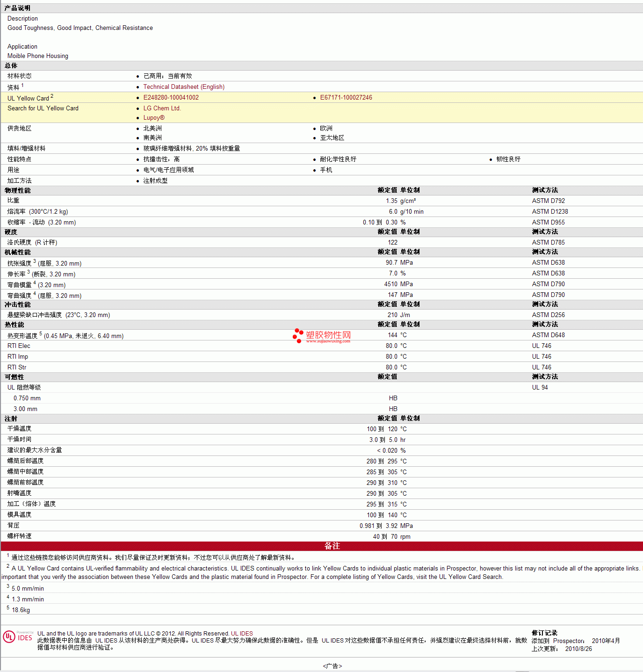Viewport: 643px width, 672px height.
Task: Click the '亚太地区' region entry
Action: click(332, 138)
